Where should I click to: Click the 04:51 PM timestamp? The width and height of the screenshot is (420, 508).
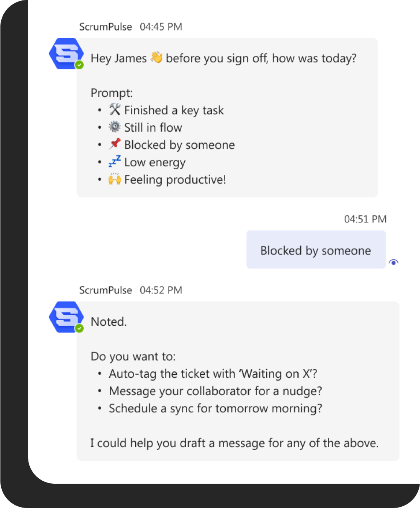click(x=365, y=219)
